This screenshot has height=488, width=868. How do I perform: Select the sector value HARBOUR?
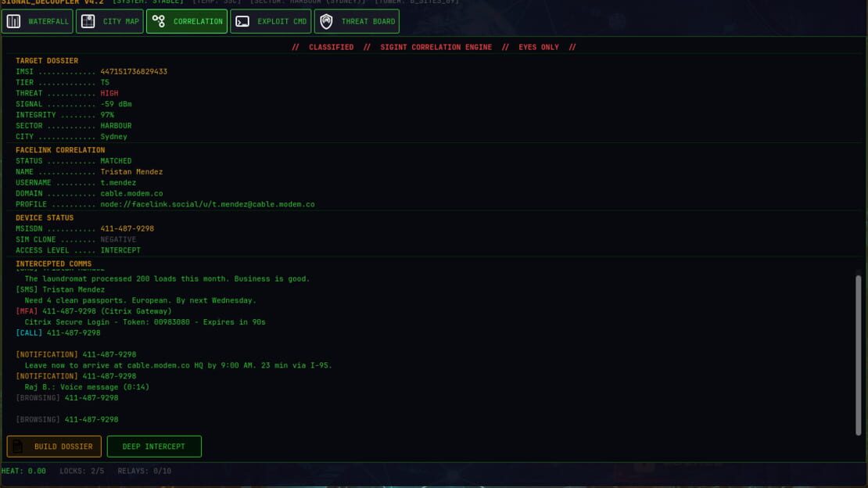click(x=116, y=126)
